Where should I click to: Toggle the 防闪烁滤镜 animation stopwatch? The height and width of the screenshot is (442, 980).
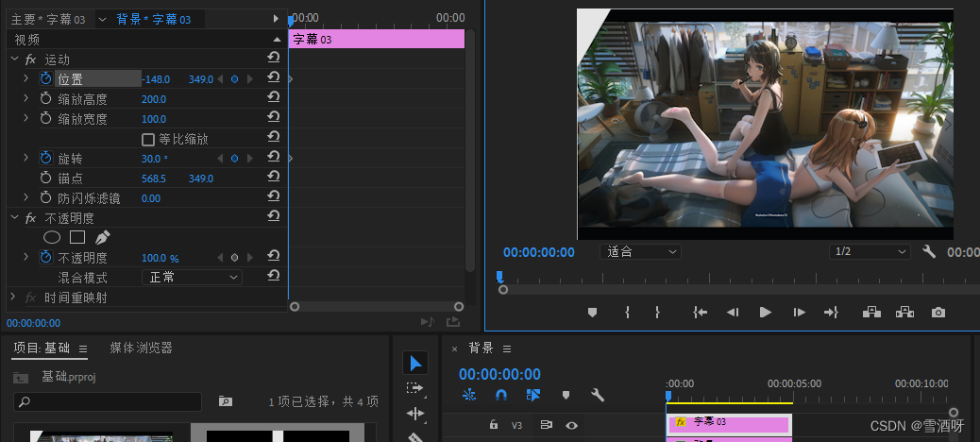coord(45,198)
